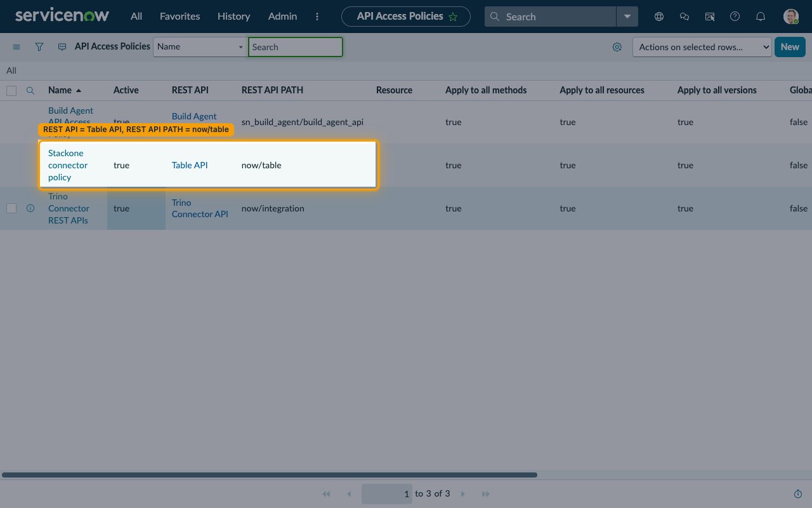
Task: Click the New button
Action: click(x=790, y=47)
